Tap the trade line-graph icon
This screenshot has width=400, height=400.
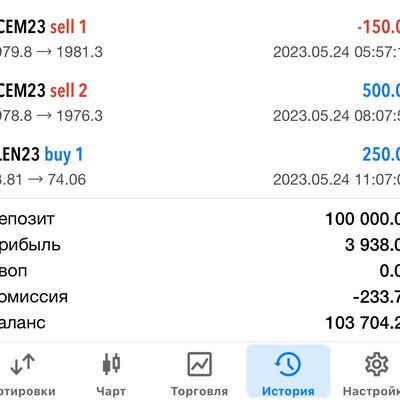199,364
